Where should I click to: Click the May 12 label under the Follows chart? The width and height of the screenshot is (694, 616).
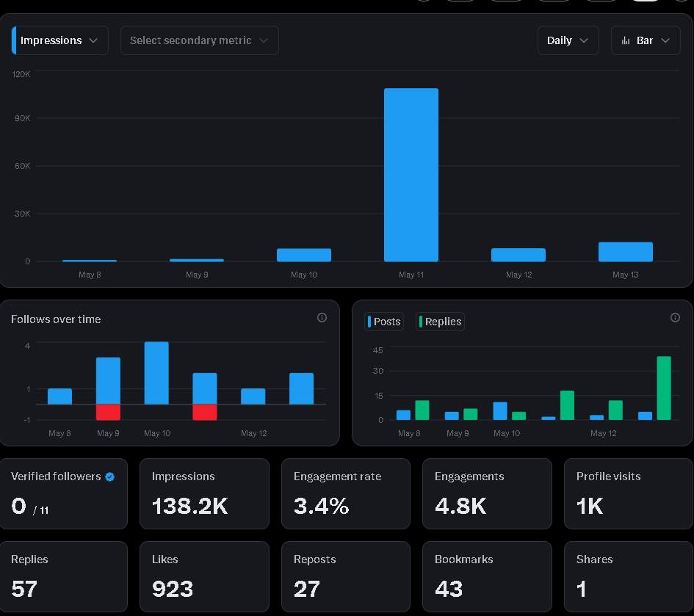pos(253,433)
